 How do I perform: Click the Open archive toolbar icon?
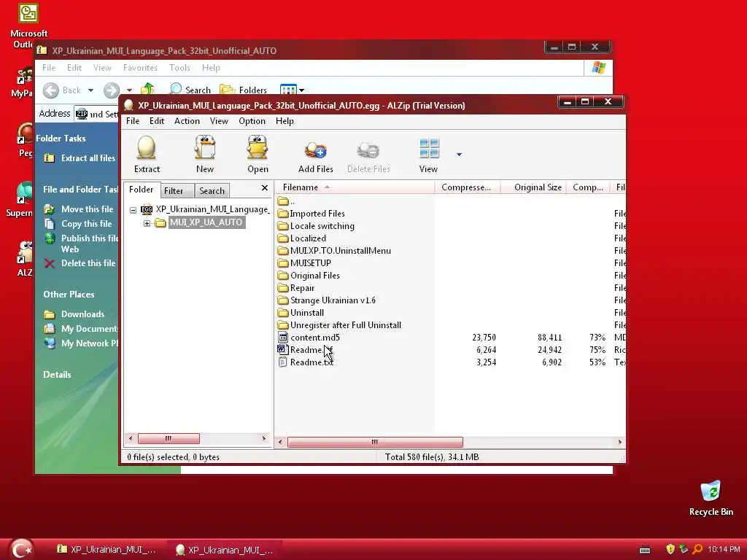(x=258, y=147)
